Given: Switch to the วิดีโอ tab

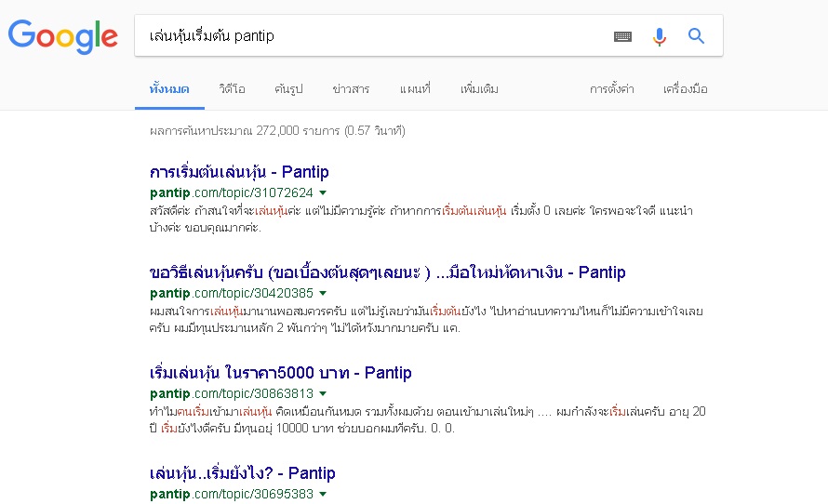Looking at the screenshot, I should click(232, 88).
